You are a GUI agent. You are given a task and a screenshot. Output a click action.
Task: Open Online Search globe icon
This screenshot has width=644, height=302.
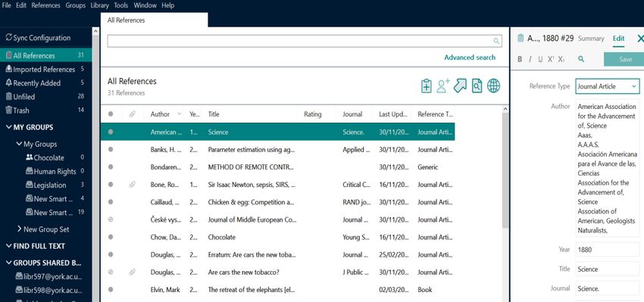pyautogui.click(x=493, y=86)
